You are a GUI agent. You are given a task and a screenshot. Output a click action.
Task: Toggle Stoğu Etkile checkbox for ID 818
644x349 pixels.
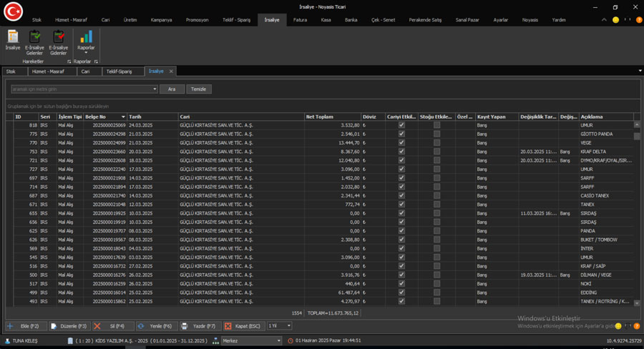coord(436,125)
